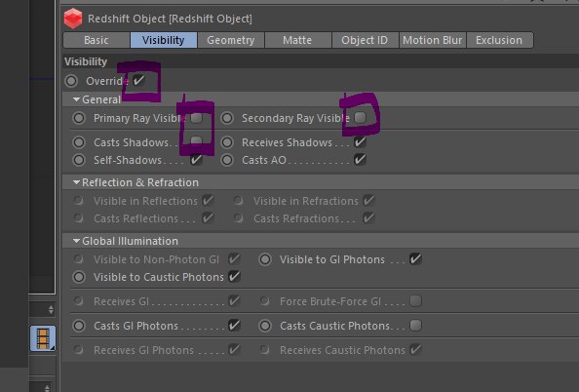Image resolution: width=579 pixels, height=392 pixels.
Task: Click animation dot beside Override
Action: coord(71,81)
